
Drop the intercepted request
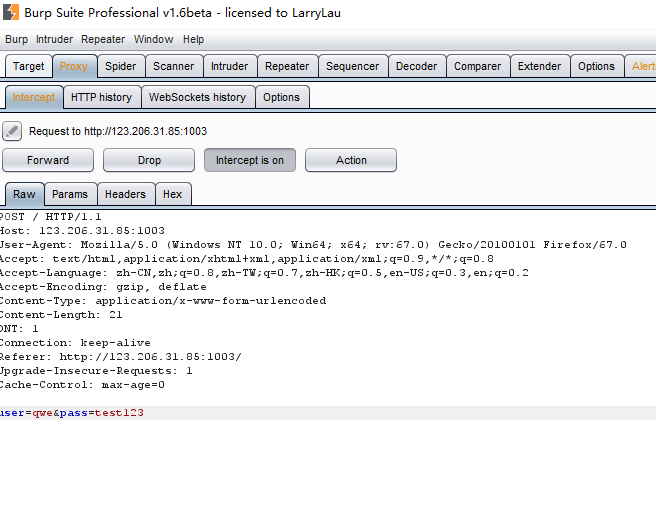[149, 160]
